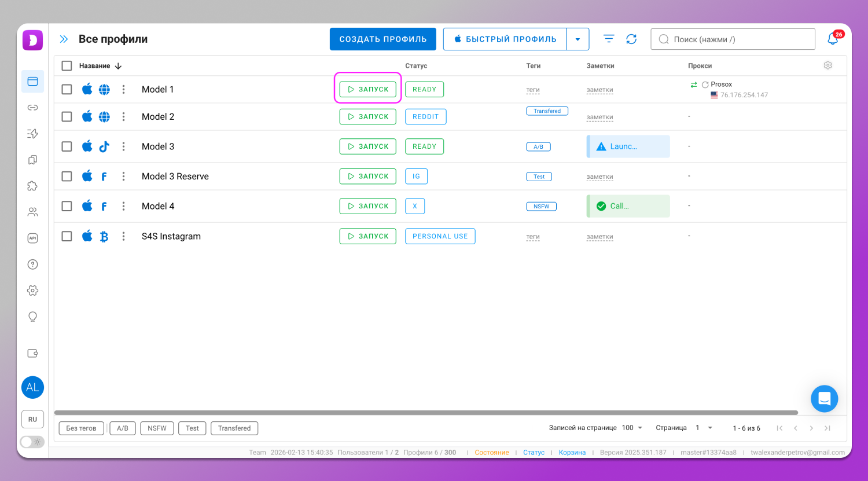
Task: Launch the S4S Instagram profile
Action: [x=368, y=236]
